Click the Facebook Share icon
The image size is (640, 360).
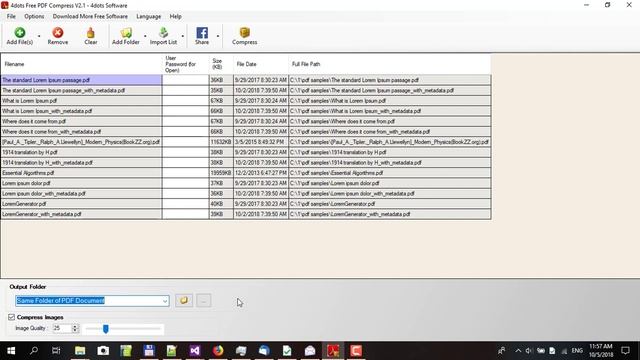coord(202,33)
